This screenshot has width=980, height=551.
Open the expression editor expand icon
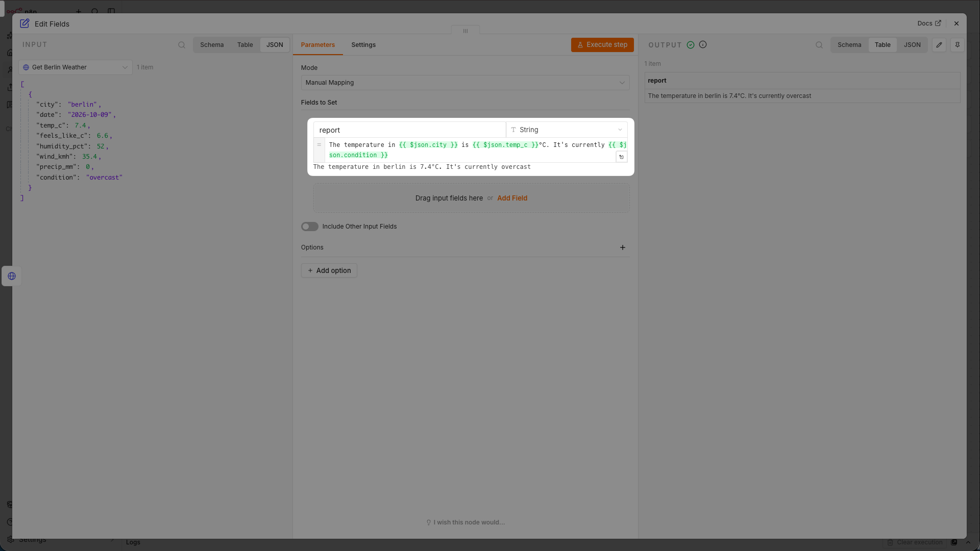coord(621,157)
